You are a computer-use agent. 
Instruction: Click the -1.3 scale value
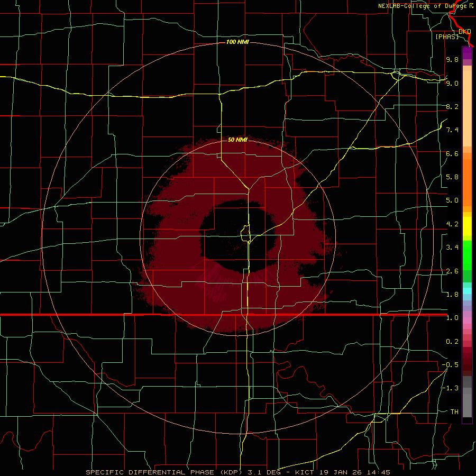click(x=450, y=388)
